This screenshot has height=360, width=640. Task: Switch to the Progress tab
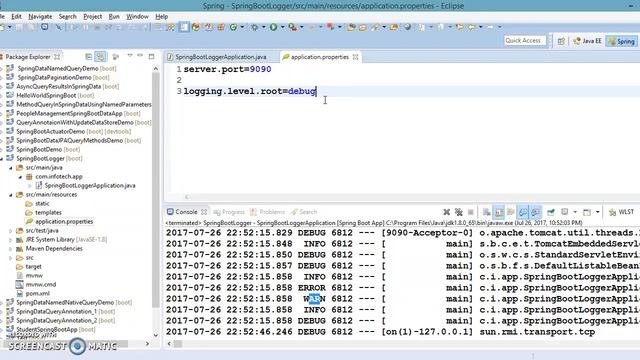[x=229, y=212]
